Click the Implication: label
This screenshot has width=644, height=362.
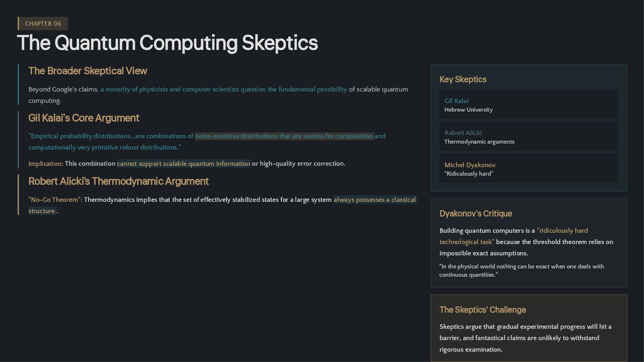tap(46, 164)
